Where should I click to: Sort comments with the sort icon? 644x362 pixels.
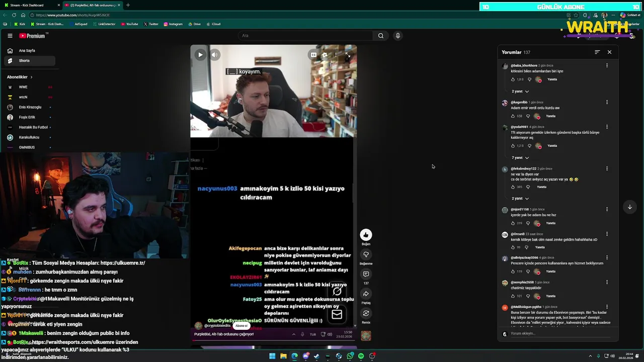tap(597, 52)
